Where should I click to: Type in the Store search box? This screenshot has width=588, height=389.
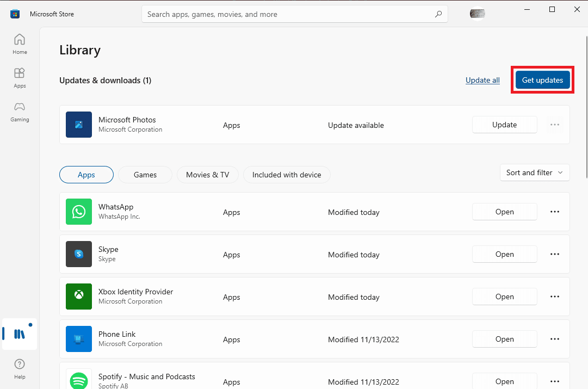(x=288, y=15)
